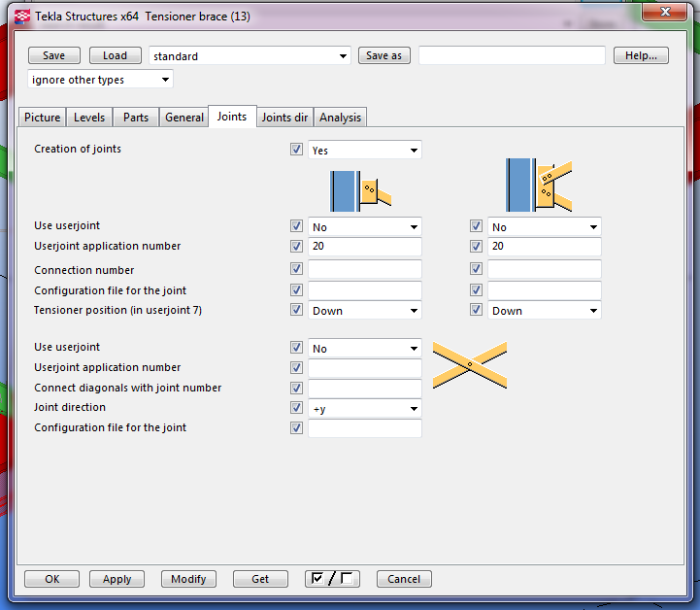The height and width of the screenshot is (610, 700).
Task: Click Connect diagonals with joint number field
Action: [365, 389]
